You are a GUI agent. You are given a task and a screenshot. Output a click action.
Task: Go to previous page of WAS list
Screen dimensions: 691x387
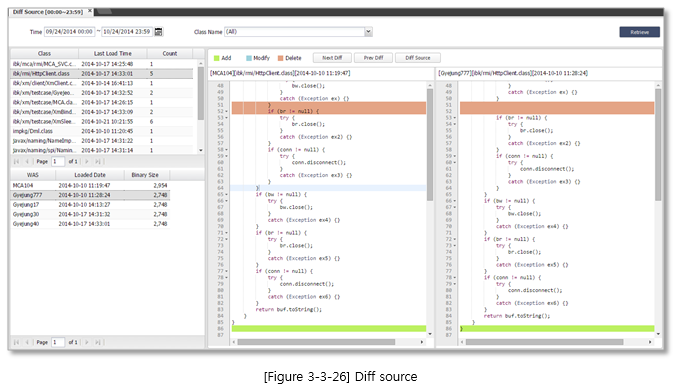click(27, 342)
